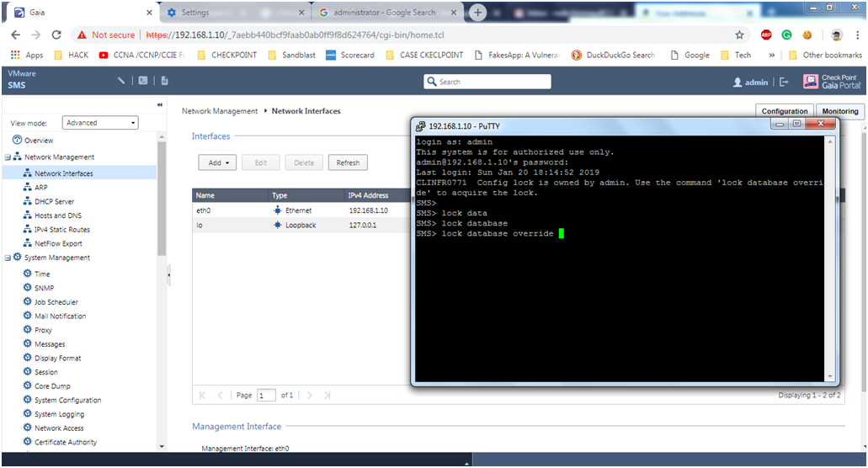Viewport: 868px width, 468px height.
Task: Open the terminal console icon in header
Action: pos(143,81)
